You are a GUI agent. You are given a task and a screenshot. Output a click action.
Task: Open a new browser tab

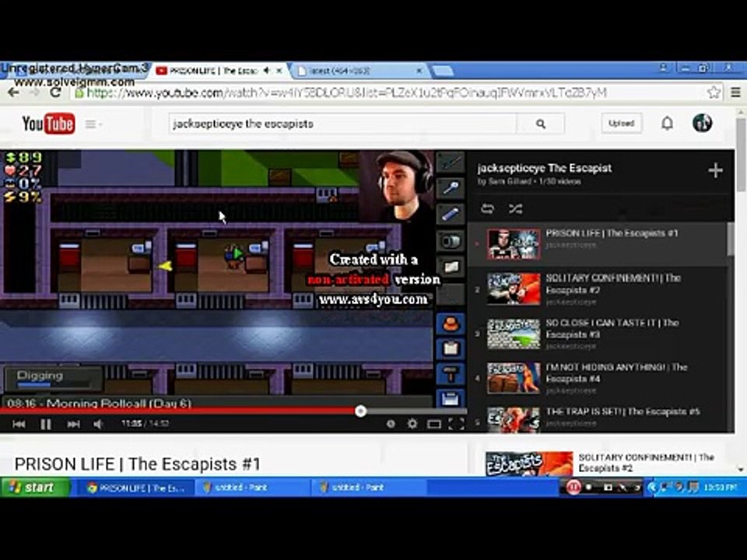442,72
